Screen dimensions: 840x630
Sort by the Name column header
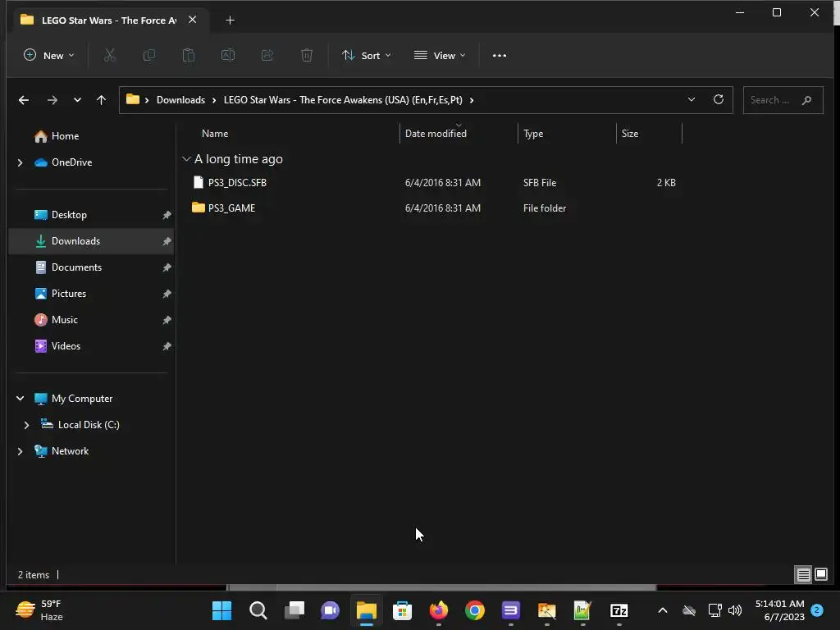click(x=215, y=134)
